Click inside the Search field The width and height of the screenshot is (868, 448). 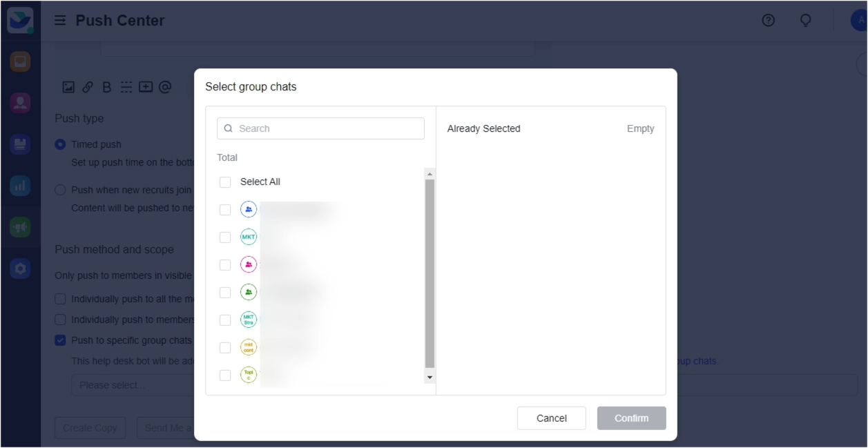click(320, 128)
